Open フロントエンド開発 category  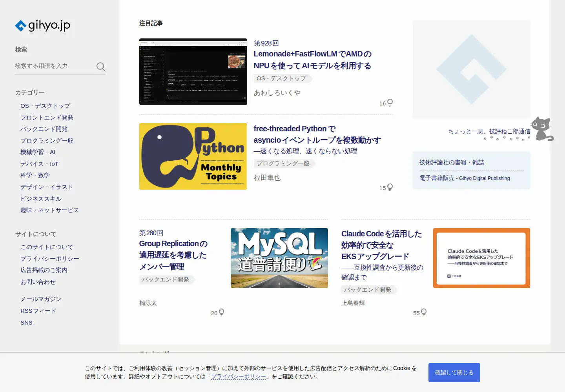(x=47, y=118)
